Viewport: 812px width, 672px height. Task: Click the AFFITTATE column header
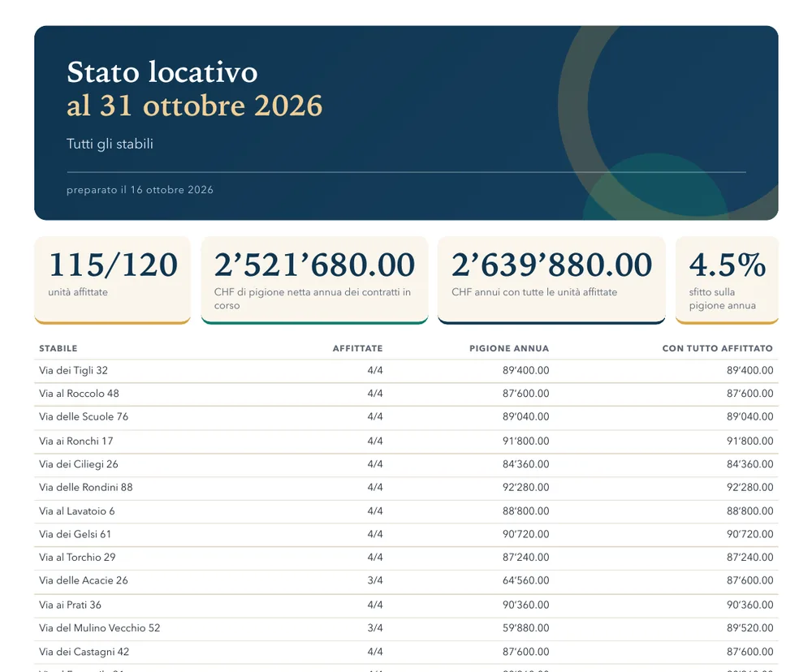pos(358,348)
